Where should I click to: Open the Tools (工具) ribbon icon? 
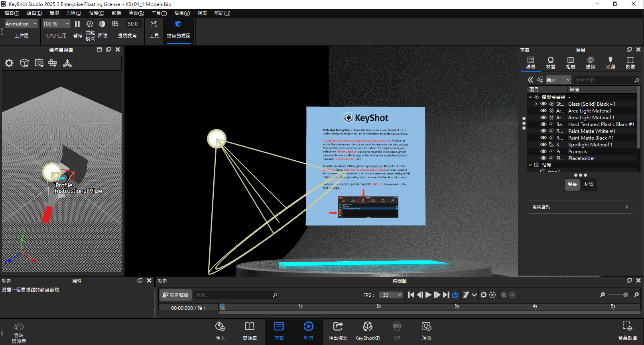[154, 24]
